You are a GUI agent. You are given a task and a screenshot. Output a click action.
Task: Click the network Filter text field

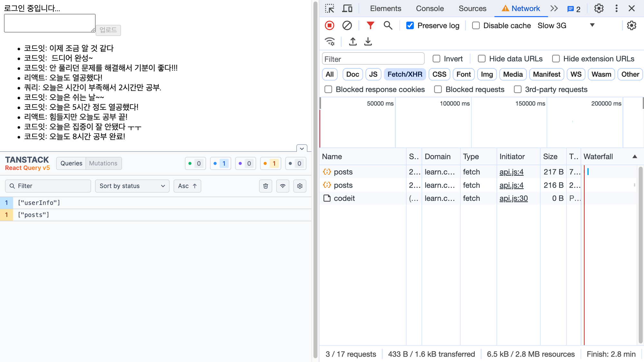(x=373, y=59)
